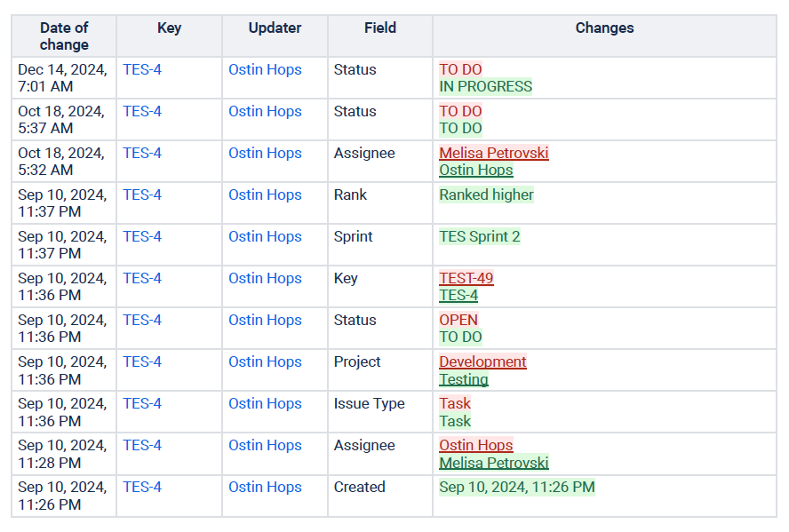The width and height of the screenshot is (789, 532).
Task: Open the TES-4 issue from the Status change row
Action: [141, 69]
